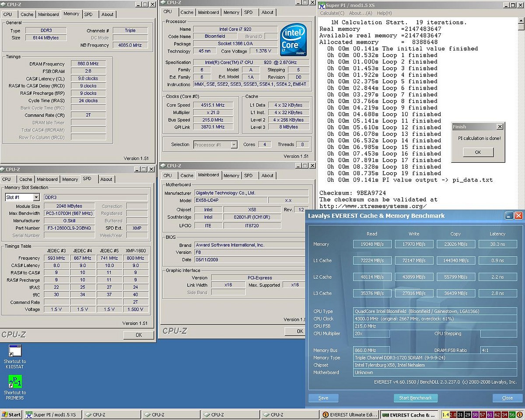525x420 pixels.
Task: Click the tray icon showing 34
Action: coord(505,414)
